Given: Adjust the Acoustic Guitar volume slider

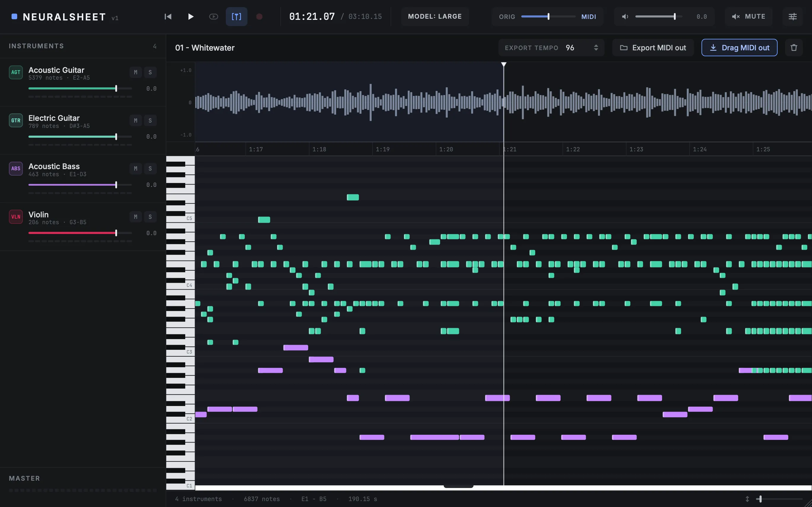Looking at the screenshot, I should 80,89.
